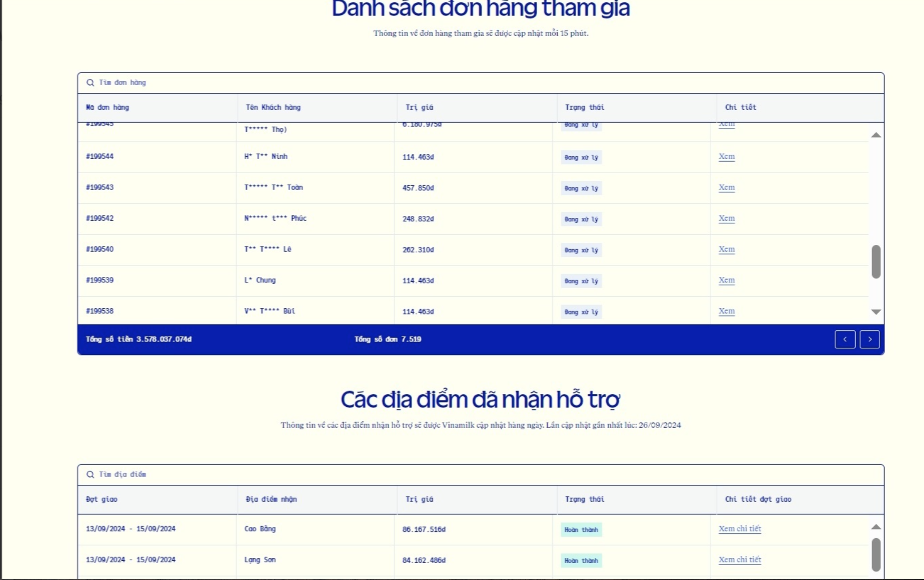
Task: Focus the 'Tìm đơn hàng' search field
Action: click(x=481, y=83)
